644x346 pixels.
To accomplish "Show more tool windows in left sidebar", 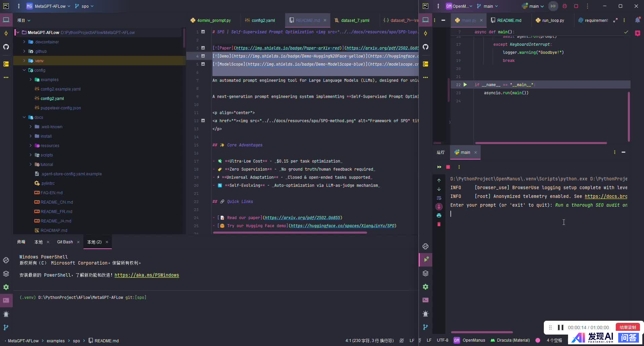I will click(x=6, y=77).
